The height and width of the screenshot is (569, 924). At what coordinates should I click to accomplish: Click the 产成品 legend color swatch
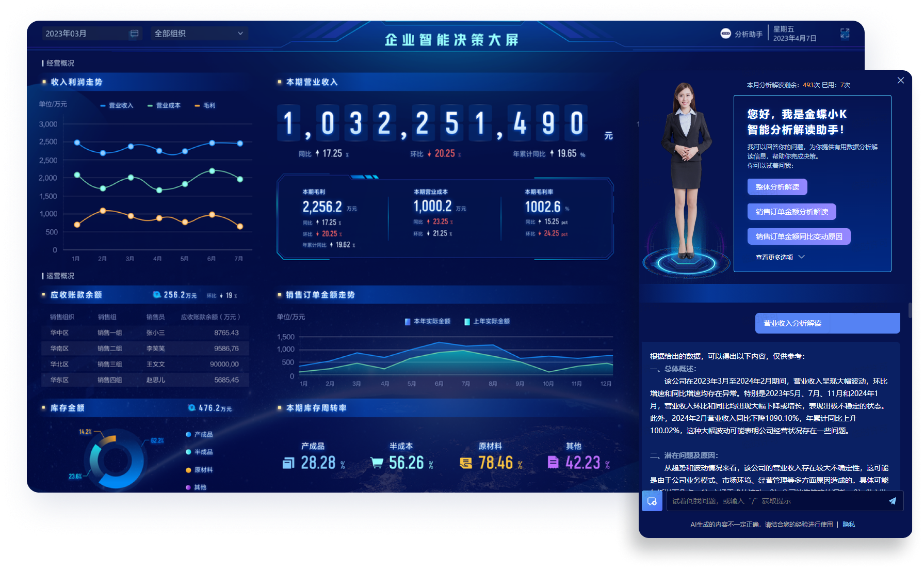189,435
